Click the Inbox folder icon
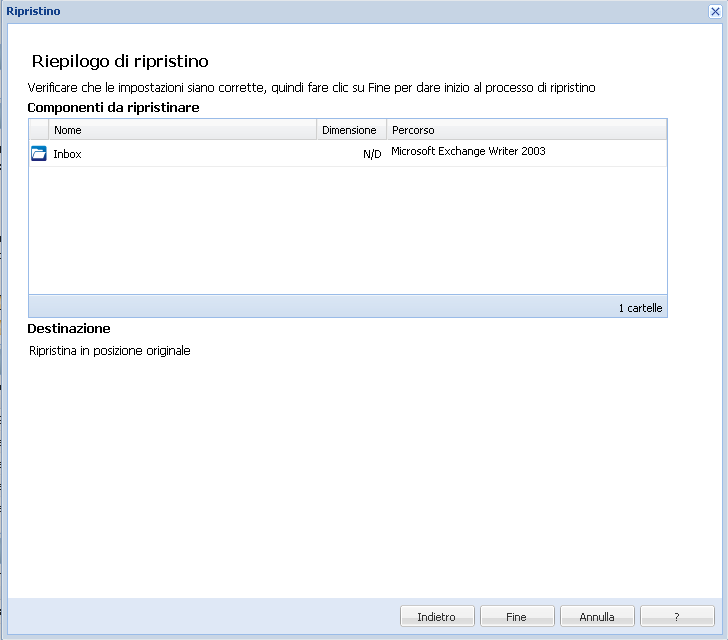 point(39,154)
